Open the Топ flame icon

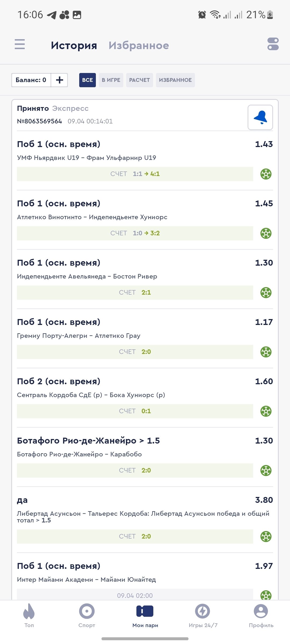coord(29,612)
